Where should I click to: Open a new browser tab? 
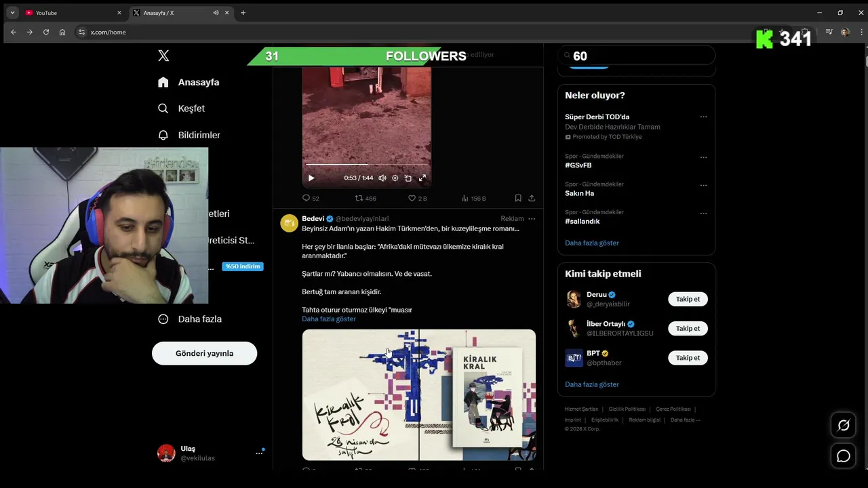(x=243, y=12)
